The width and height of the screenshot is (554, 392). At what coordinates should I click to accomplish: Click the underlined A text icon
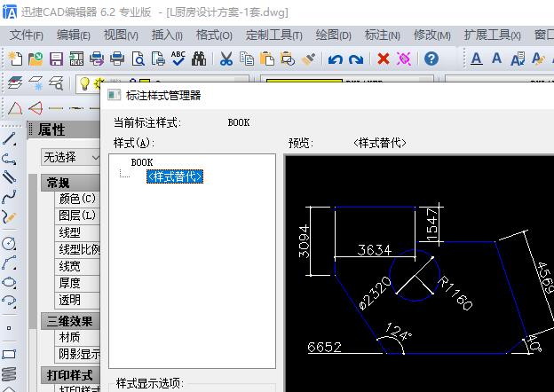[x=477, y=59]
